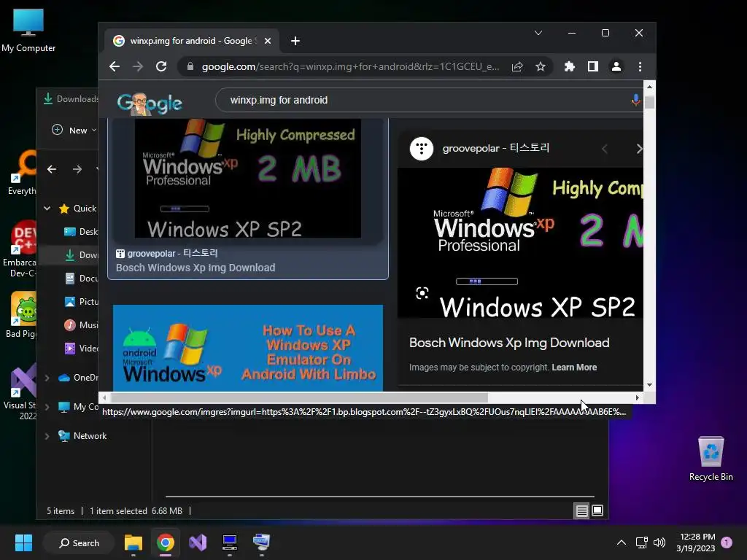Start voice search with microphone icon

tap(635, 100)
